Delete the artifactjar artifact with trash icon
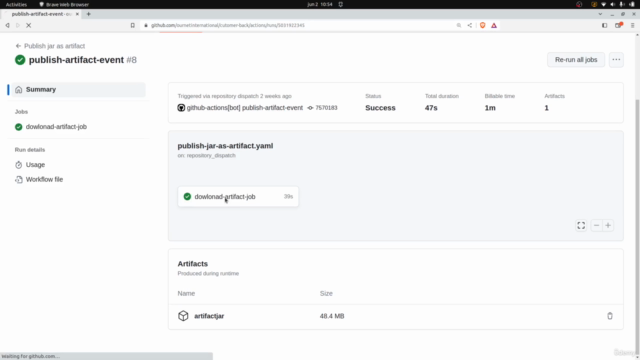Screen dimensions: 640x360 (x=610, y=316)
